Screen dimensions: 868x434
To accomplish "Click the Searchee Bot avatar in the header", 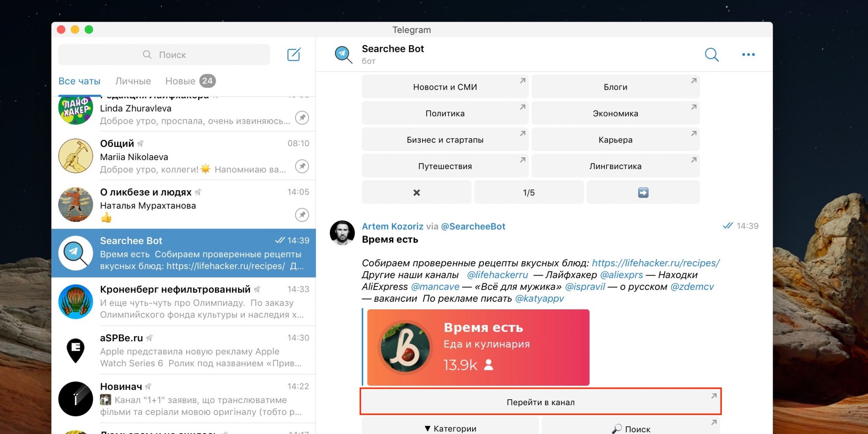I will [343, 54].
